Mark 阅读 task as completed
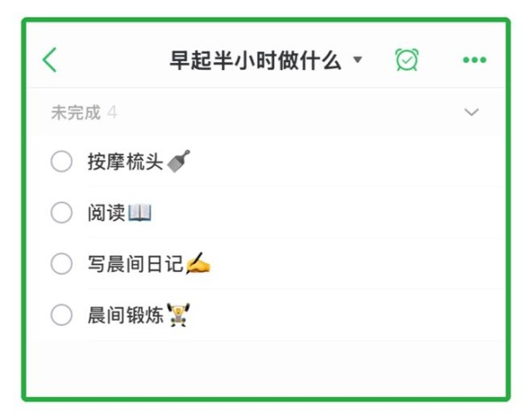 point(61,213)
